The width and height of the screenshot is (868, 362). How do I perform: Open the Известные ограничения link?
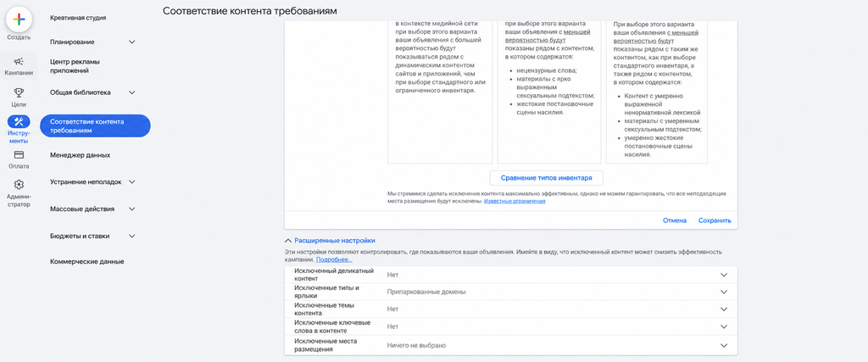[x=515, y=202]
